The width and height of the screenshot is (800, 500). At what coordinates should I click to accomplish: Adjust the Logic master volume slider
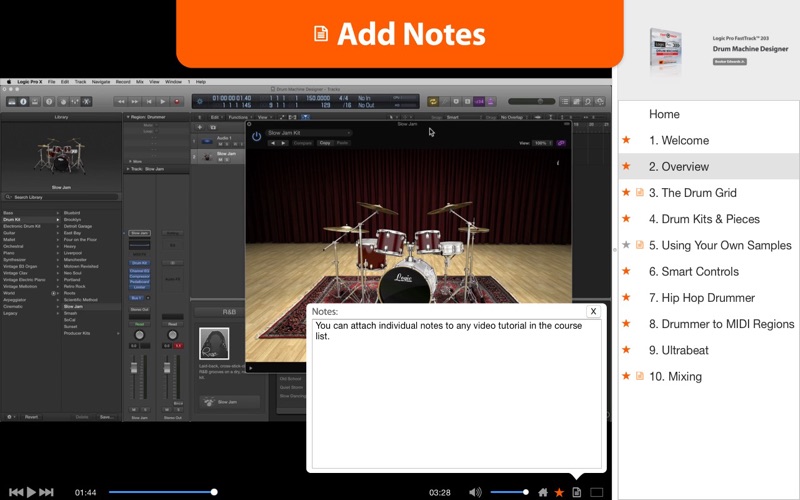click(x=531, y=102)
